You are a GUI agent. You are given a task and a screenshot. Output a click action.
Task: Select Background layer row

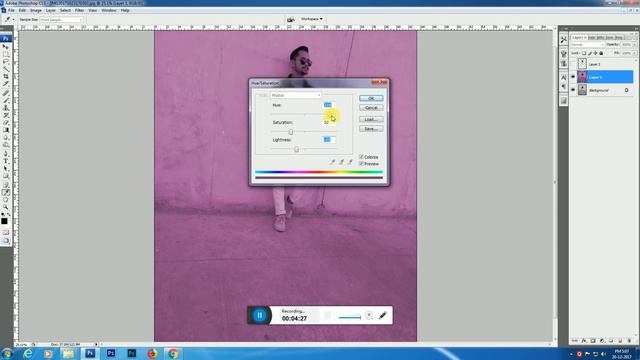coord(605,90)
